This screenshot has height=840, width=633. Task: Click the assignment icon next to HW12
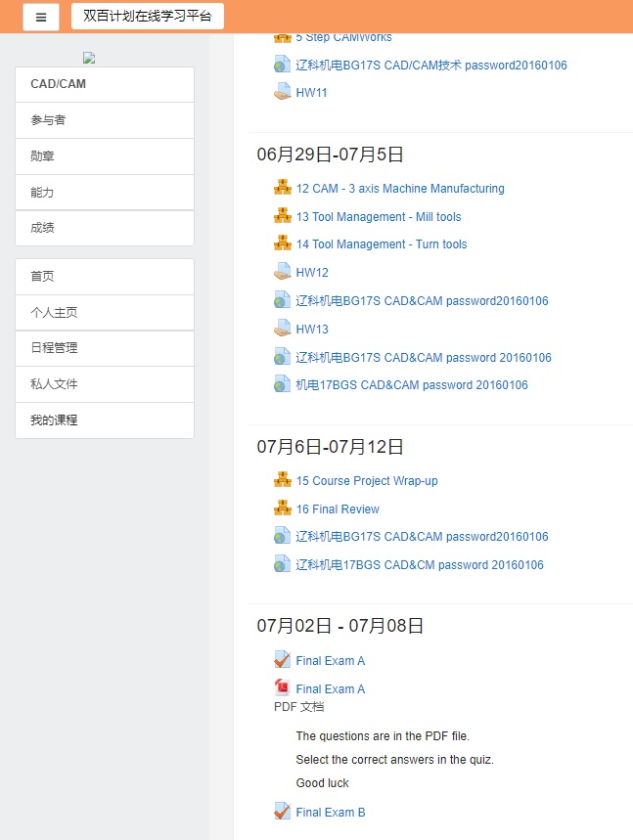283,272
